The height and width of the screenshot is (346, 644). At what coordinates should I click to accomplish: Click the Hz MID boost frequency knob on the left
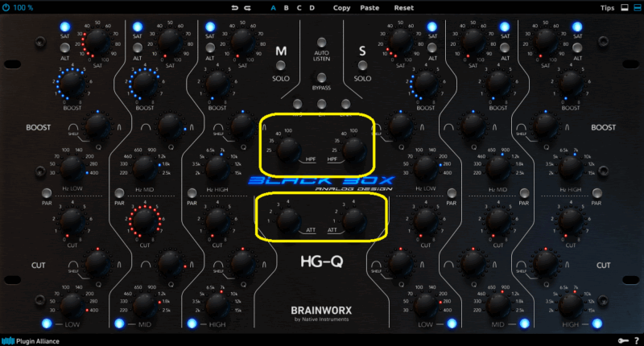tap(145, 168)
